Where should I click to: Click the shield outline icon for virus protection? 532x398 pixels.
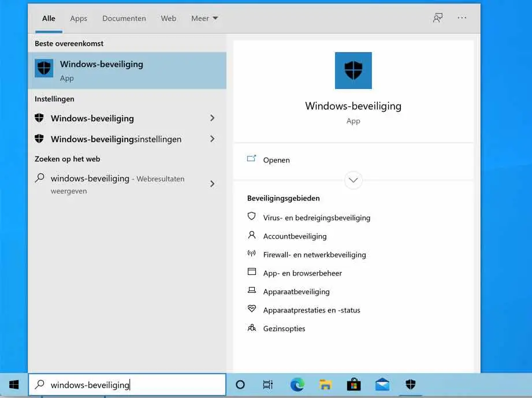click(x=251, y=216)
